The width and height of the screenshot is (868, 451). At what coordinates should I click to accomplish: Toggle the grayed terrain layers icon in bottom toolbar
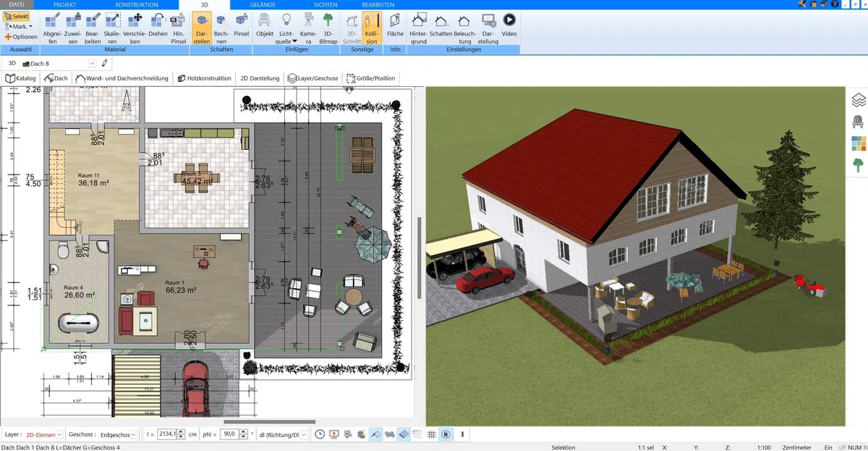pyautogui.click(x=417, y=434)
